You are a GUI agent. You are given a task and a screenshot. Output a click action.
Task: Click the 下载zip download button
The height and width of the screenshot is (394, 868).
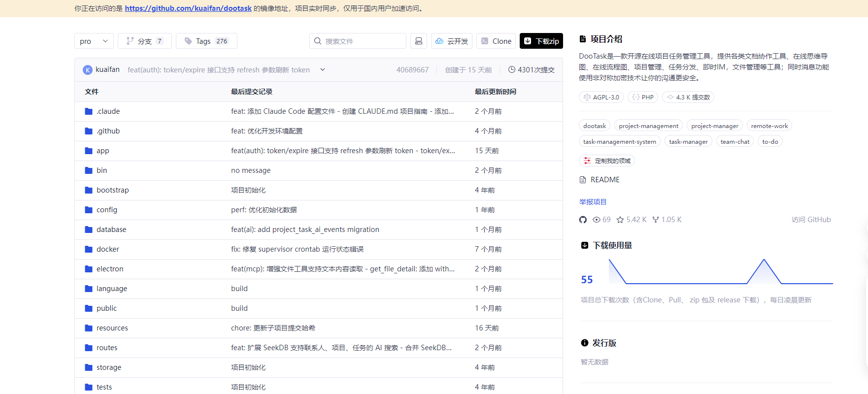(541, 41)
